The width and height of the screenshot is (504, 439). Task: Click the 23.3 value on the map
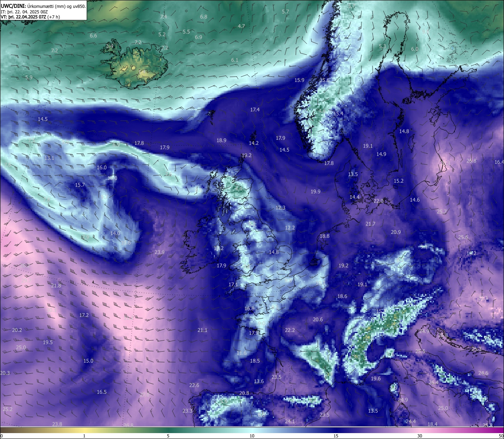tap(187, 411)
